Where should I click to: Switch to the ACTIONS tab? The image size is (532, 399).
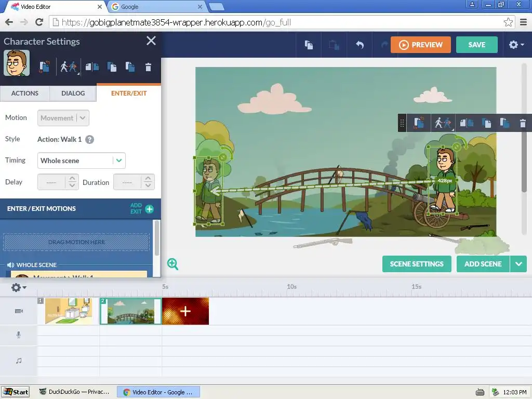tap(25, 94)
